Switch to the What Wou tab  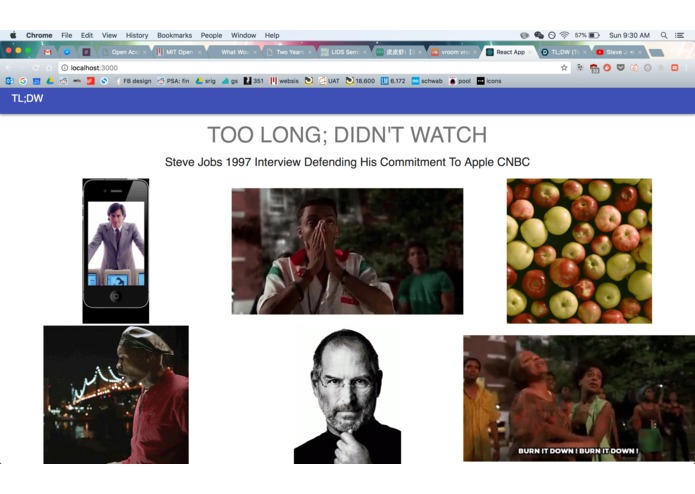[x=234, y=52]
